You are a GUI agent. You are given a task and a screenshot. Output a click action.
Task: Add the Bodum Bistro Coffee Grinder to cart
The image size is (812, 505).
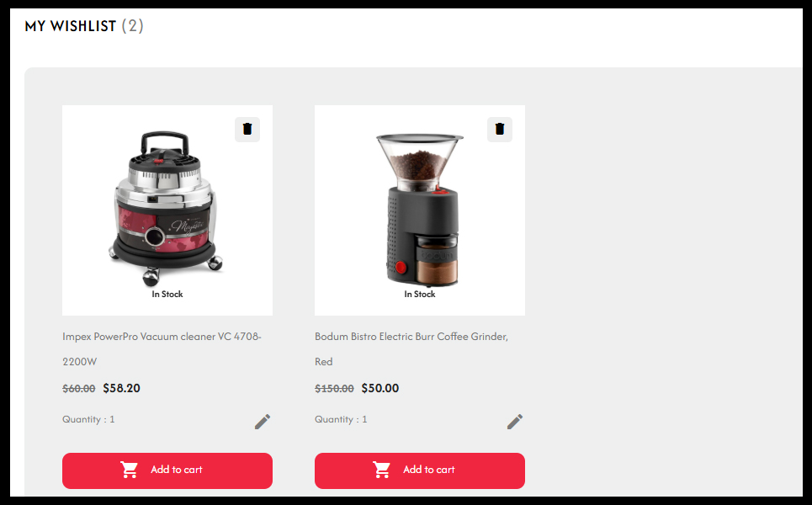[420, 470]
